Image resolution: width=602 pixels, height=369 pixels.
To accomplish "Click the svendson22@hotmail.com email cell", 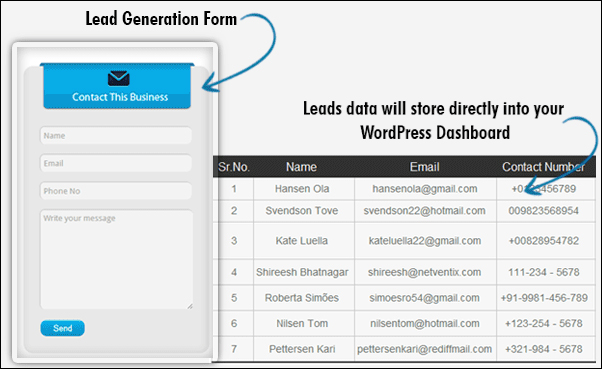I will coord(425,211).
